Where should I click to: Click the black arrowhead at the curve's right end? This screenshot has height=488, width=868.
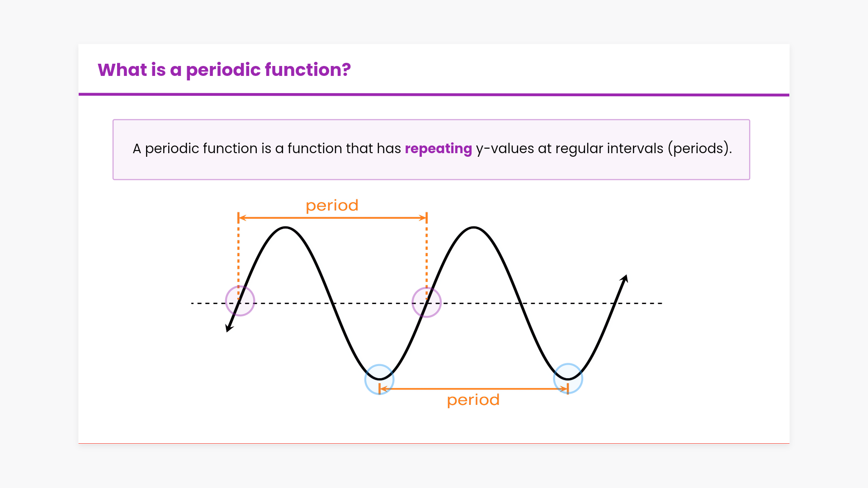tap(624, 279)
